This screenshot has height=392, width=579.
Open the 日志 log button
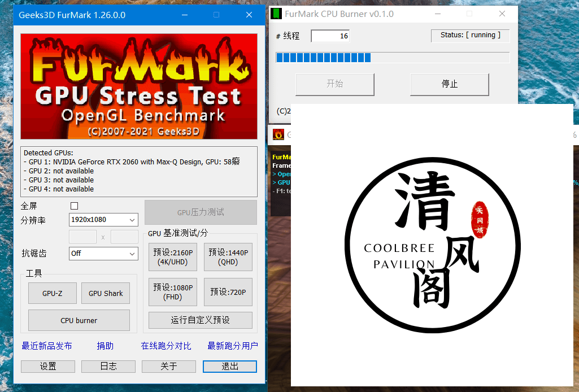(x=108, y=366)
